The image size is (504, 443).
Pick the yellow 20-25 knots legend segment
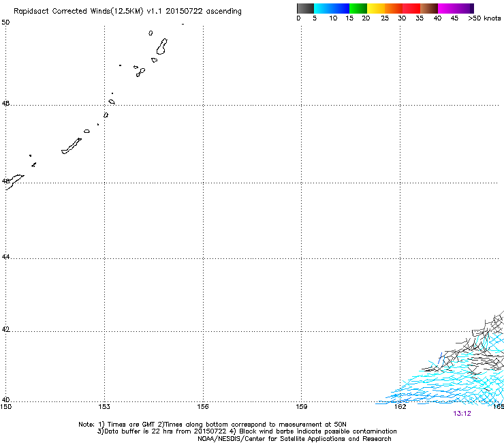[x=376, y=8]
